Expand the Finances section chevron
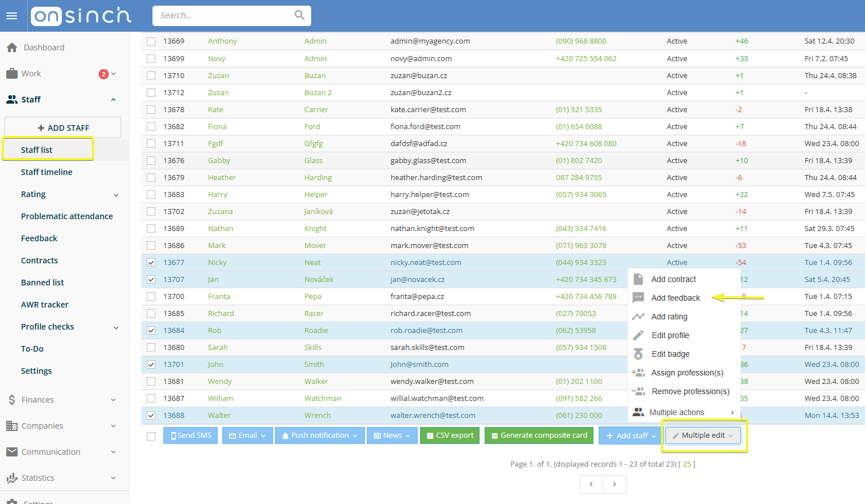865x504 pixels. coord(113,400)
